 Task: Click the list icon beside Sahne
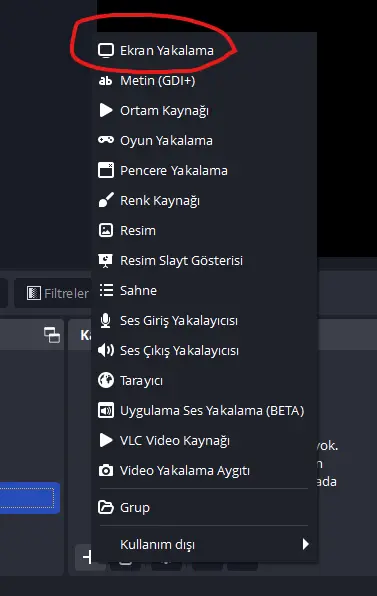click(x=106, y=290)
